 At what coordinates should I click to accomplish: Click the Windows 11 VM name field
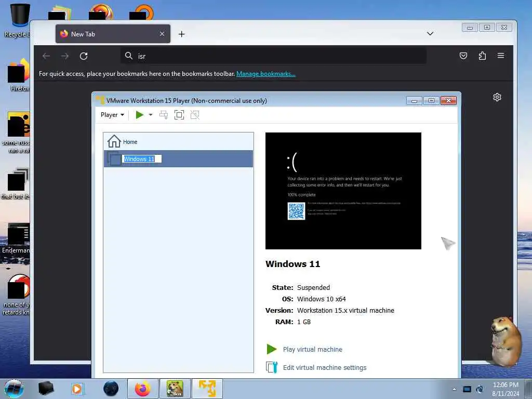142,159
